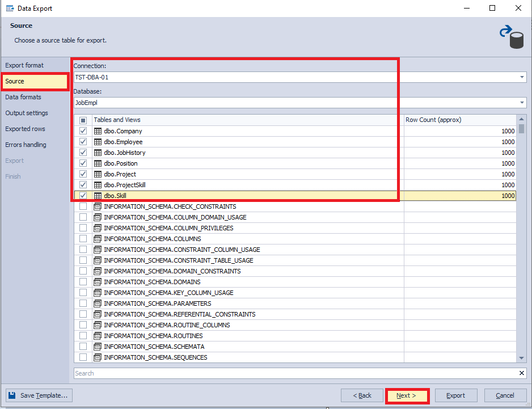Click the table icon next to dbo.JobHistory
Image resolution: width=532 pixels, height=409 pixels.
(x=98, y=153)
